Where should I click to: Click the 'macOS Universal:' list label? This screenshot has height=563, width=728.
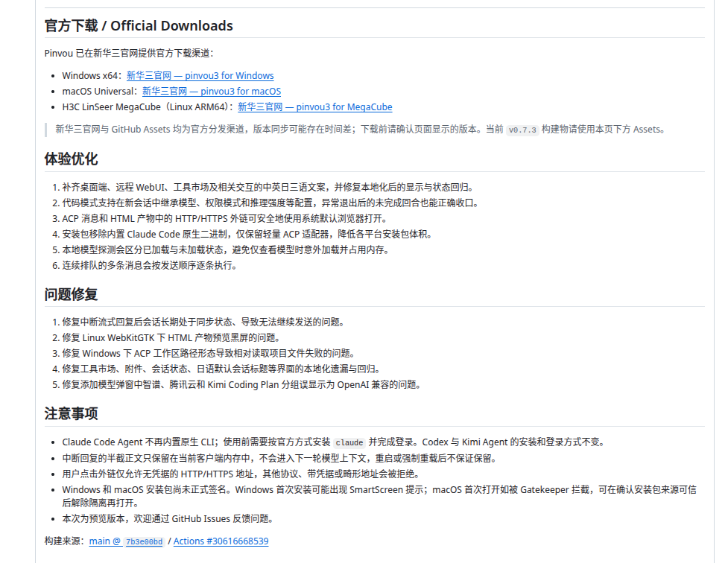(x=100, y=92)
